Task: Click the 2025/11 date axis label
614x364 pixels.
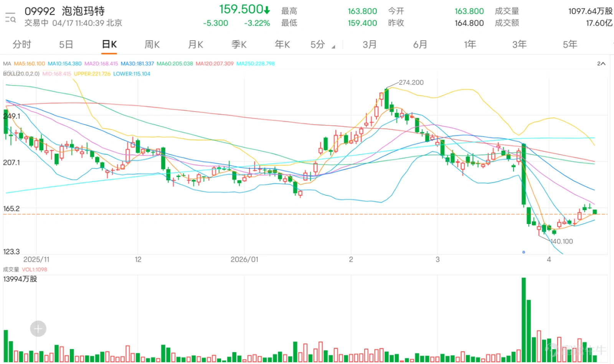Action: tap(36, 259)
